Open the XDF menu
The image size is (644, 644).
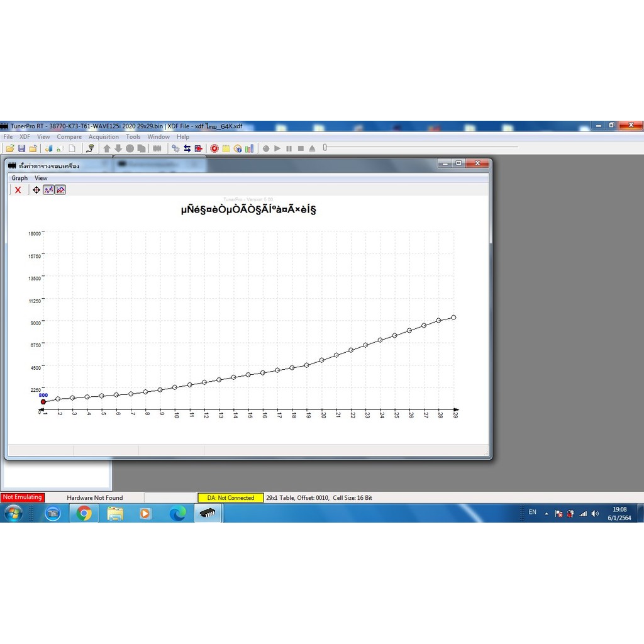[x=25, y=136]
